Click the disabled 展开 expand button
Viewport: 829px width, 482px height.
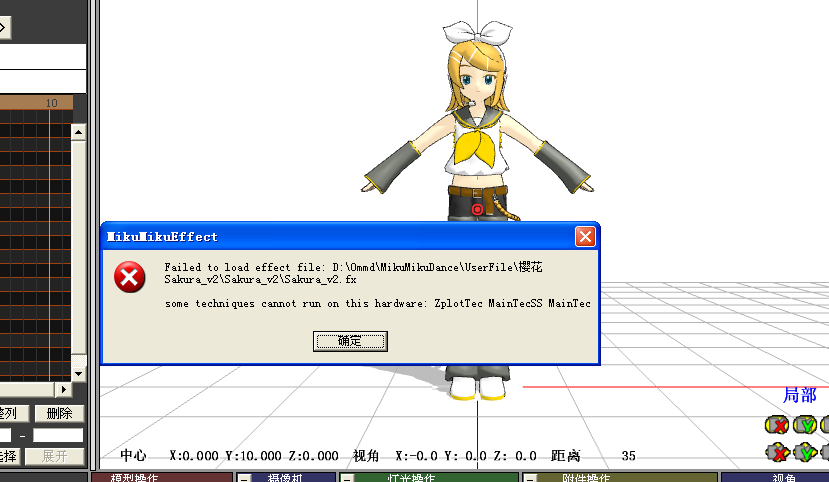tap(55, 456)
